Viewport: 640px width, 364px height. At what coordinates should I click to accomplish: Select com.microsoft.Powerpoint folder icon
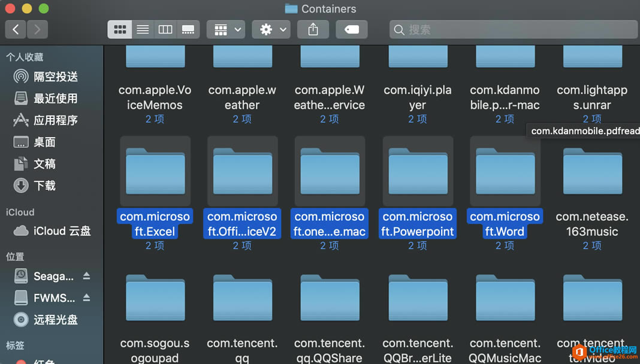[418, 171]
